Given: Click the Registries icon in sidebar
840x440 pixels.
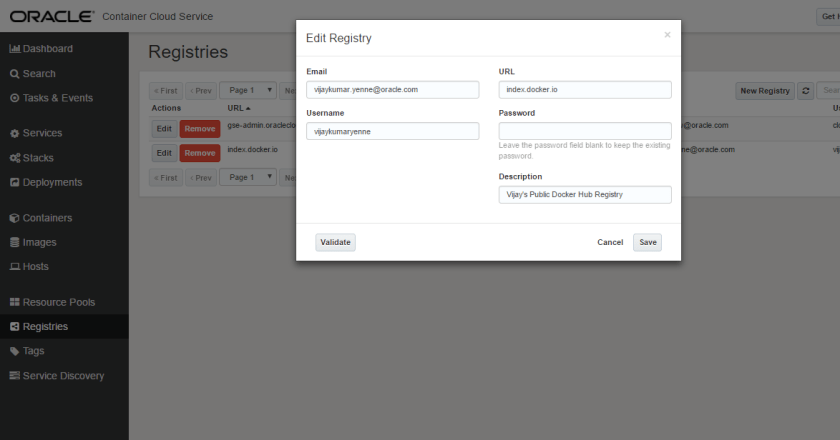Looking at the screenshot, I should click(15, 326).
